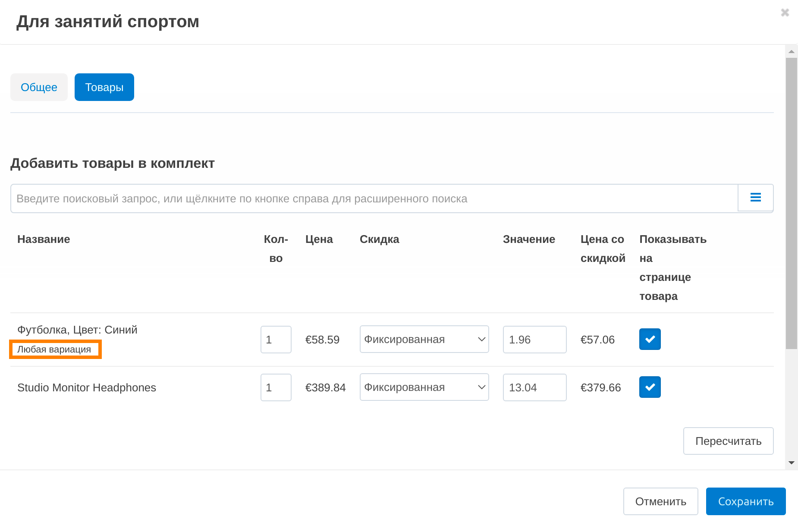The image size is (798, 532).
Task: Close the dialog with the X icon
Action: point(785,13)
